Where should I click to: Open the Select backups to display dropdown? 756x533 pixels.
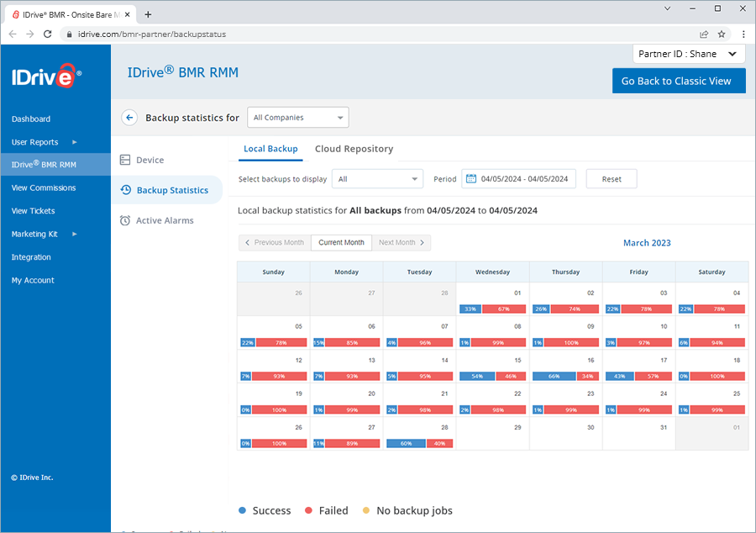[377, 179]
